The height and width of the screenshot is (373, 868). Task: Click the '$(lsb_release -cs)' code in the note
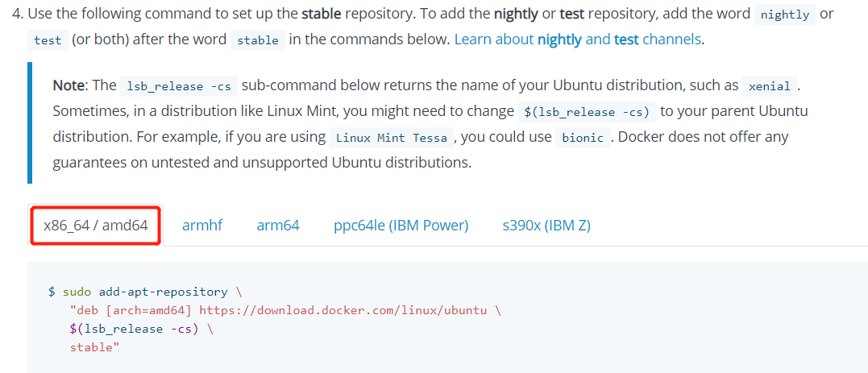point(587,112)
